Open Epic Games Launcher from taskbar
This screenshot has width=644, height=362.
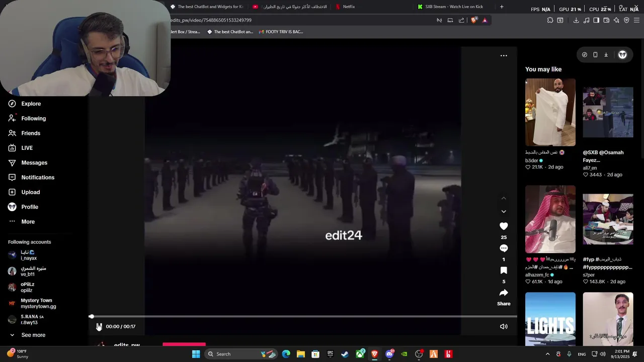pyautogui.click(x=330, y=354)
